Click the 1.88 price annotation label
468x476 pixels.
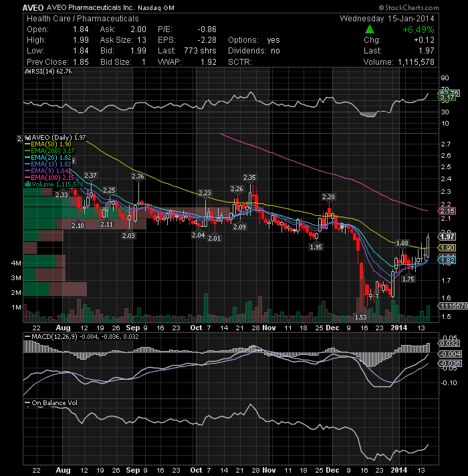coord(402,243)
